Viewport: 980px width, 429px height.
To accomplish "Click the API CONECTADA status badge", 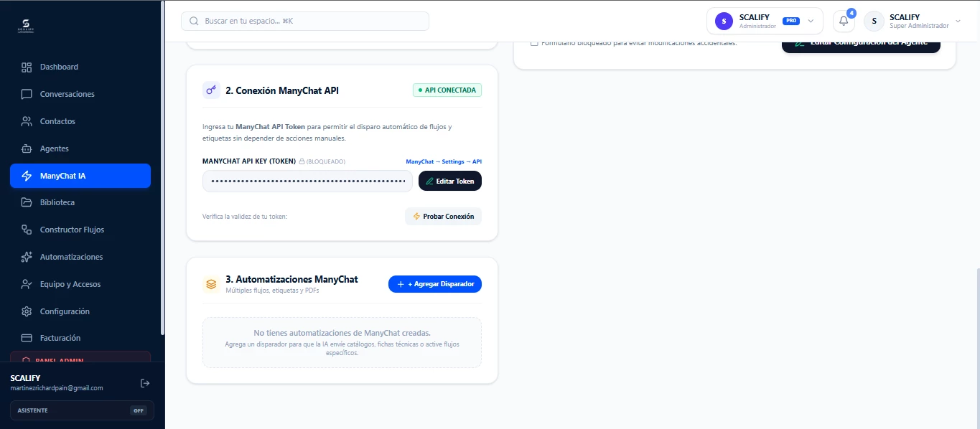I will click(447, 90).
